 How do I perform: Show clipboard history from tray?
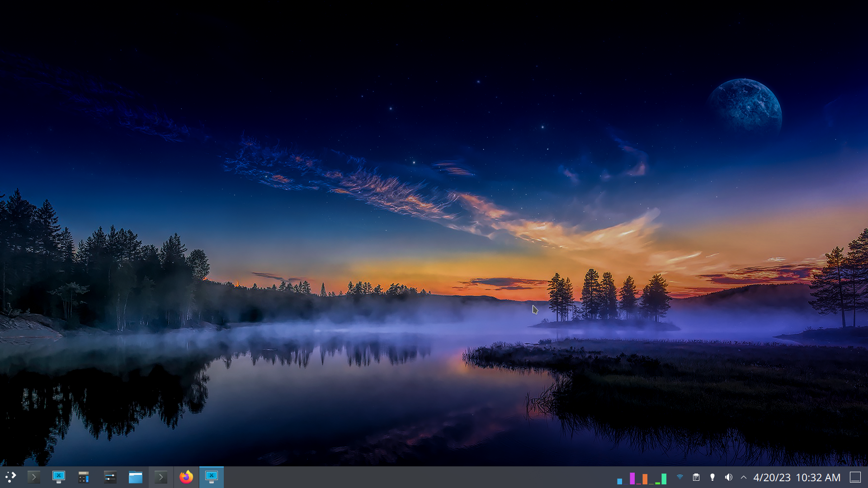point(696,477)
